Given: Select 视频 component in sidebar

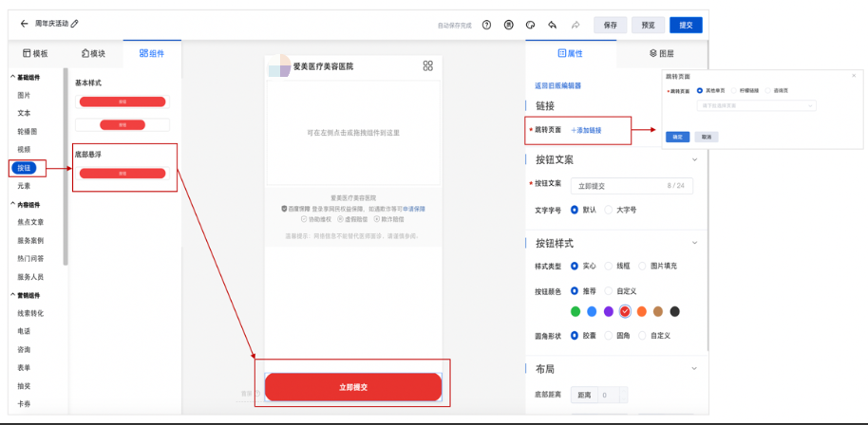Looking at the screenshot, I should (24, 150).
